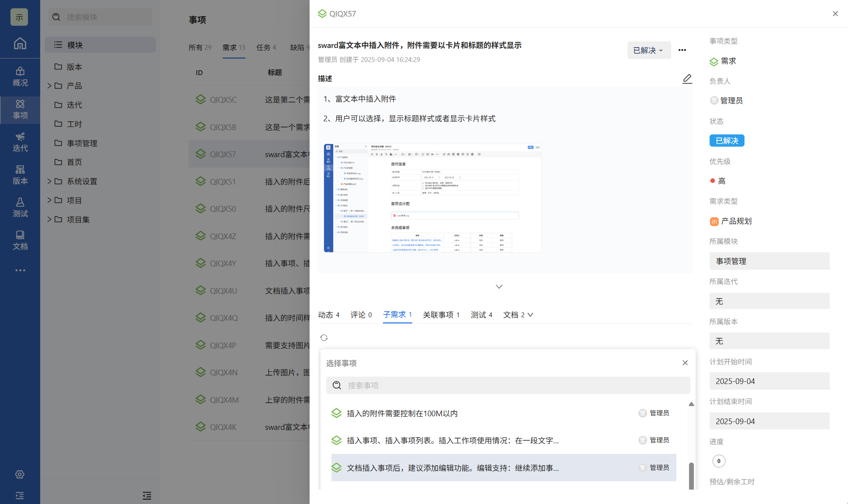Screen dimensions: 848x504
Task: Open the 已解决 status dropdown
Action: (648, 50)
